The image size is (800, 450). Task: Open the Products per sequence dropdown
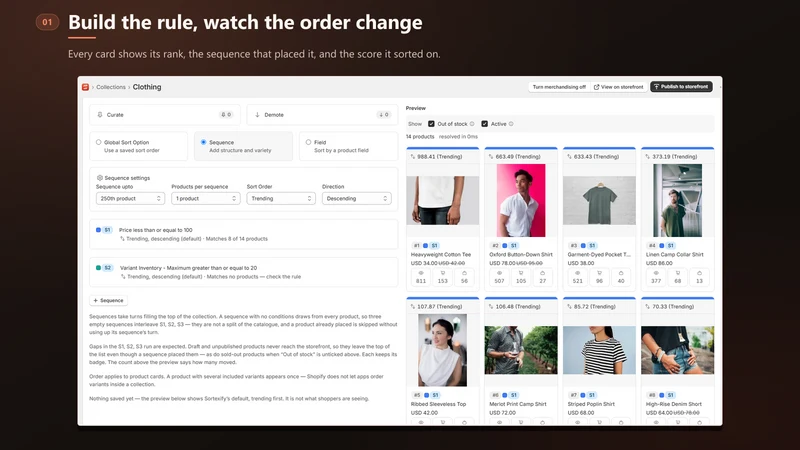[206, 198]
